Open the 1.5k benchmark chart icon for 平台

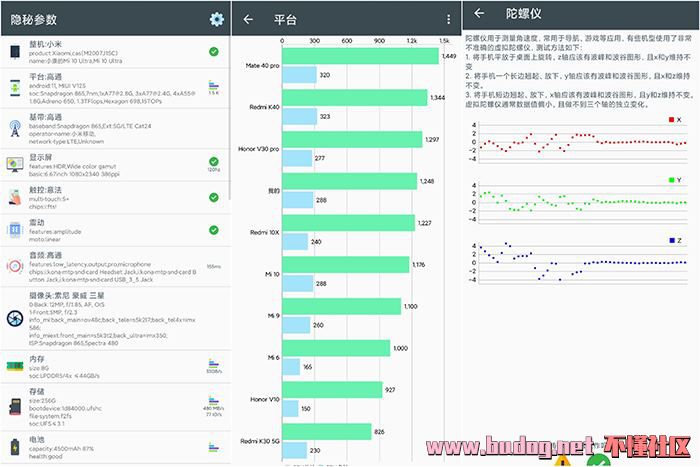[214, 87]
